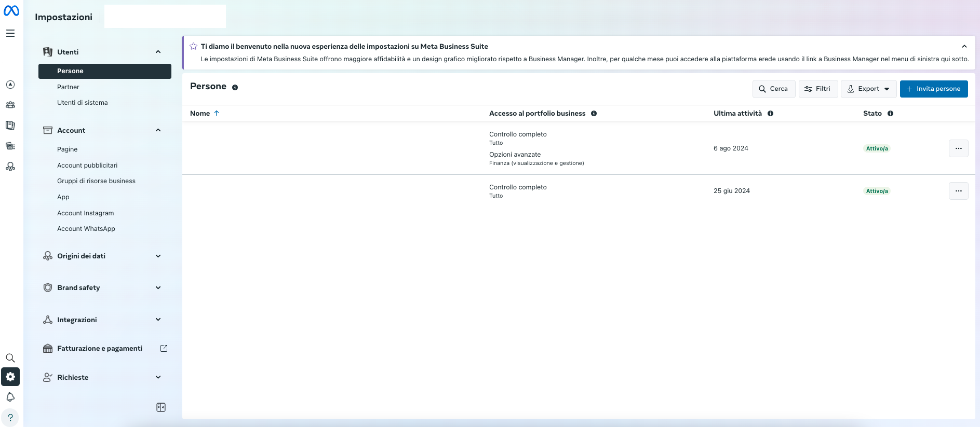Click the business selector field beside Impostazioni
Image resolution: width=980 pixels, height=427 pixels.
165,16
